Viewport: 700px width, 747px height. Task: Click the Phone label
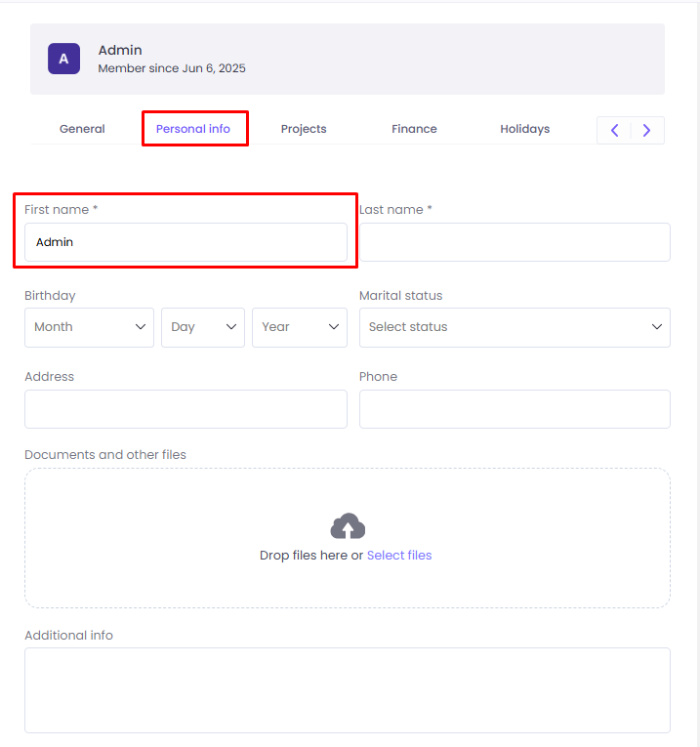pyautogui.click(x=378, y=376)
